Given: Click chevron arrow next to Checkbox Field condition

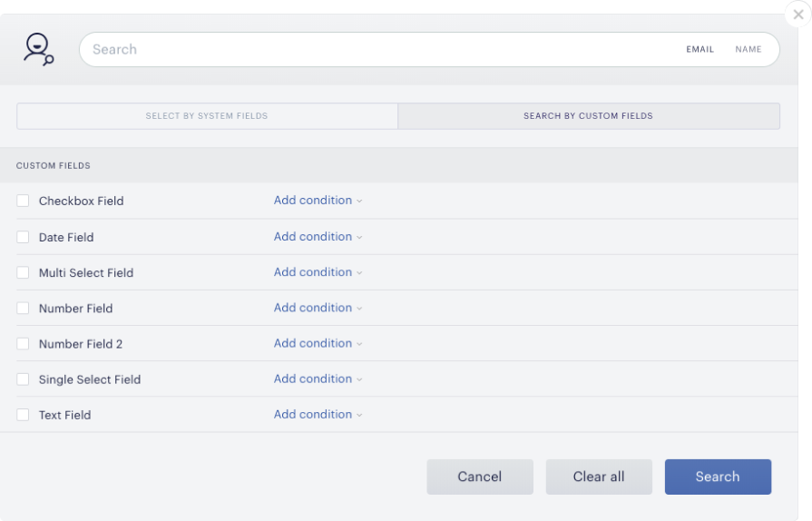Looking at the screenshot, I should [x=359, y=201].
